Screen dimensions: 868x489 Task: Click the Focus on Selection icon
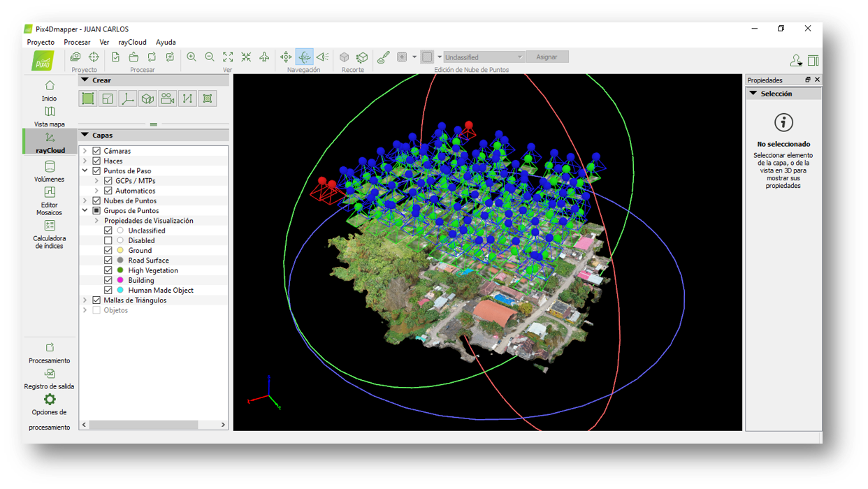246,57
